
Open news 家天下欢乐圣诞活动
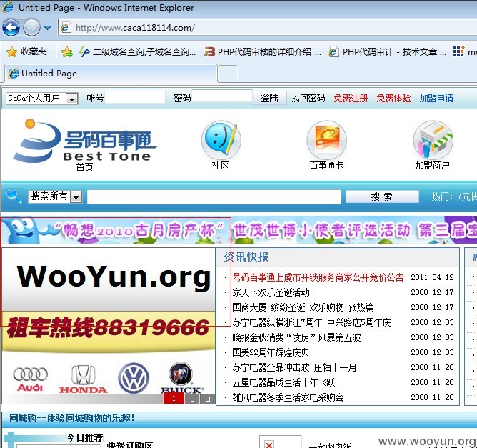[x=271, y=292]
